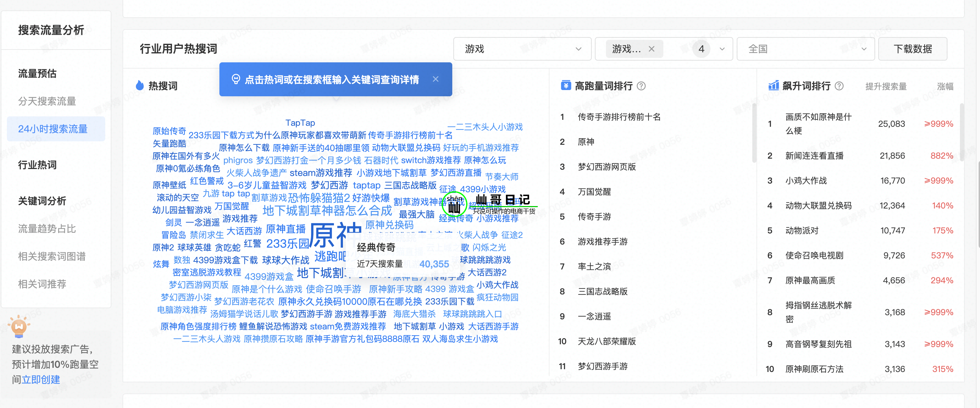This screenshot has width=980, height=408.
Task: Expand the sub-category dropdown chevron
Action: (x=722, y=49)
